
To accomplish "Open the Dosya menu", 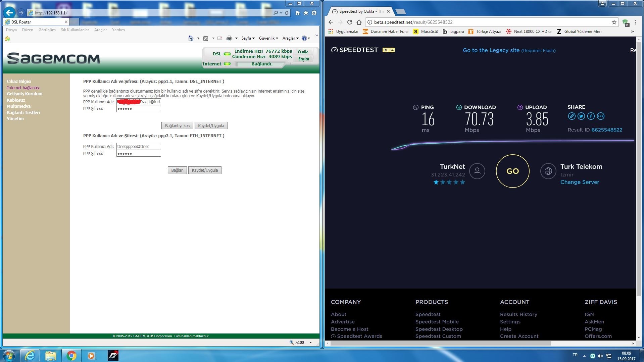I will tap(11, 30).
